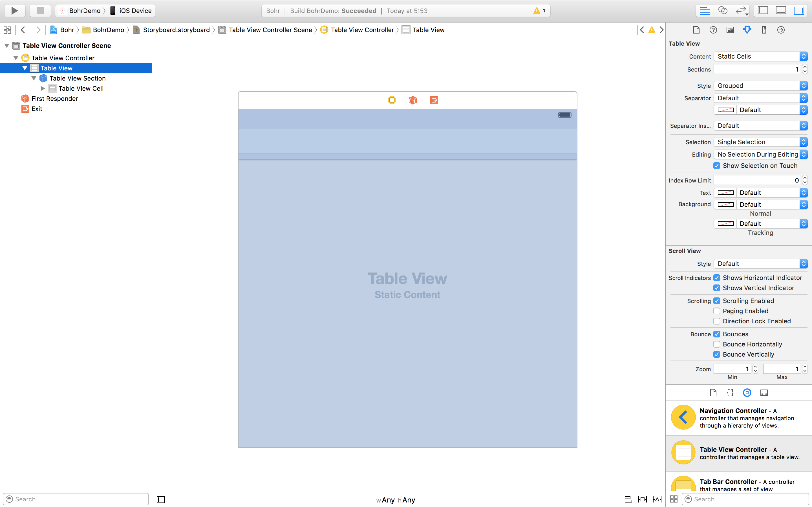Open the Content Static Cells dropdown

(x=760, y=56)
